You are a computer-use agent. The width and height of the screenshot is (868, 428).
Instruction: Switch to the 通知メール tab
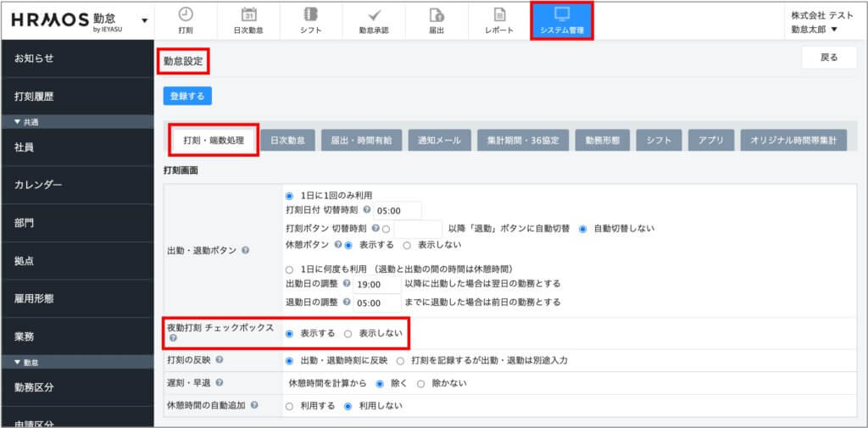point(438,141)
